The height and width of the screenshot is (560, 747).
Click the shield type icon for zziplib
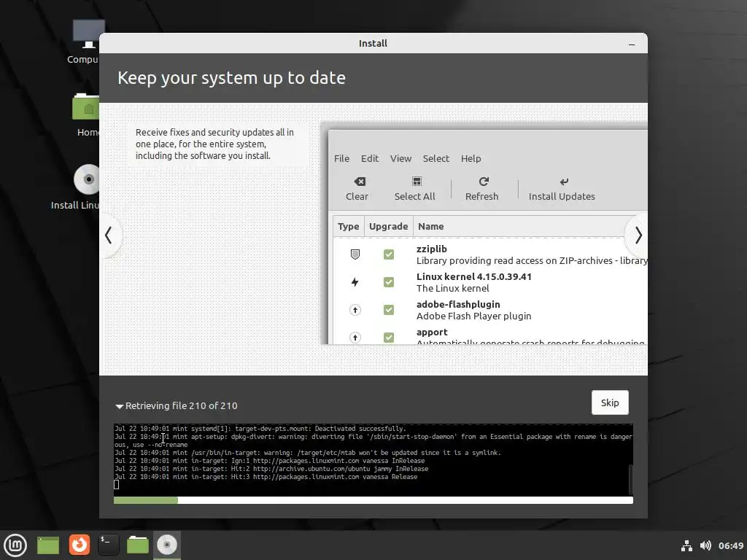point(355,254)
